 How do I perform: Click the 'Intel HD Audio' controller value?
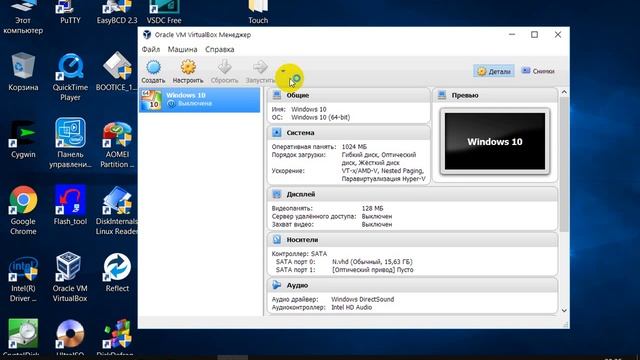coord(351,307)
